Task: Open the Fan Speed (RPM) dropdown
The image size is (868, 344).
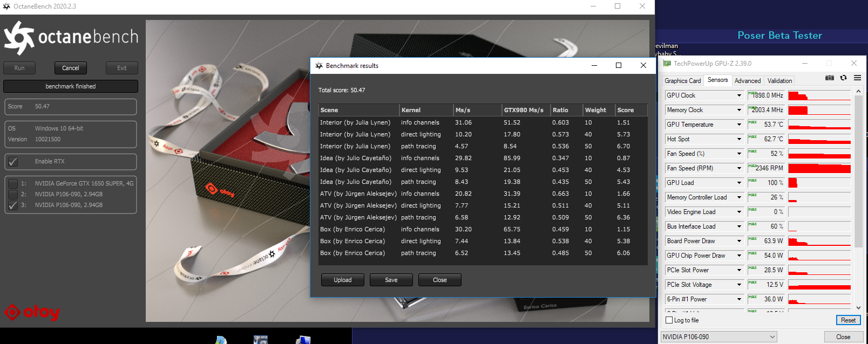Action: click(740, 168)
